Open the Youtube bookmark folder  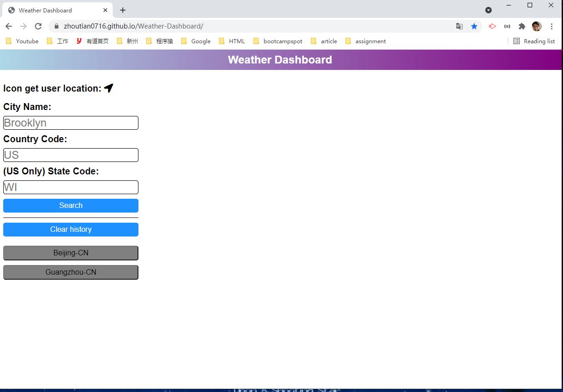point(23,41)
